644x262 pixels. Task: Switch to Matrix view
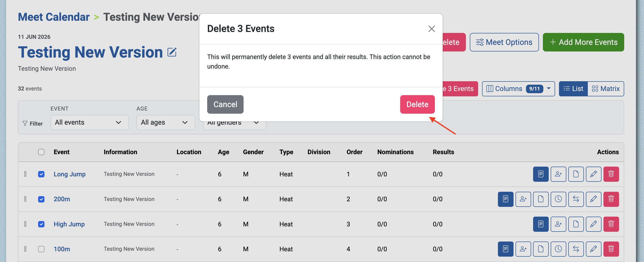pos(605,89)
